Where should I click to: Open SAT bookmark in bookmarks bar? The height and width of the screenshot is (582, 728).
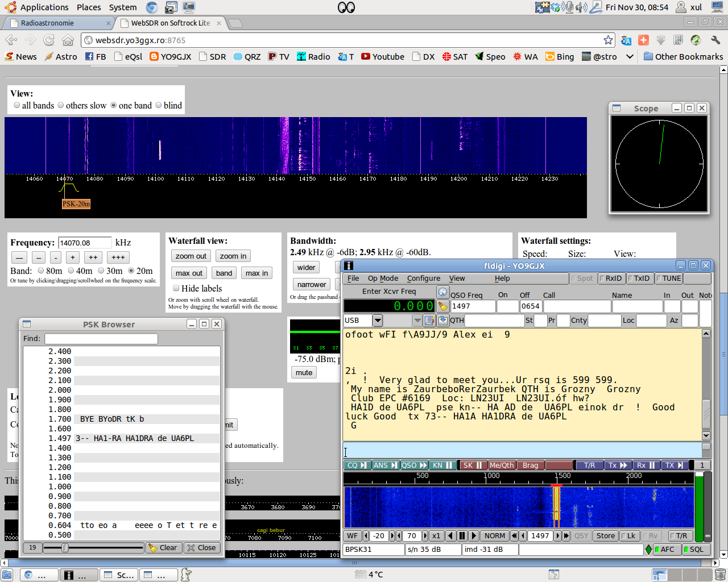(x=455, y=56)
